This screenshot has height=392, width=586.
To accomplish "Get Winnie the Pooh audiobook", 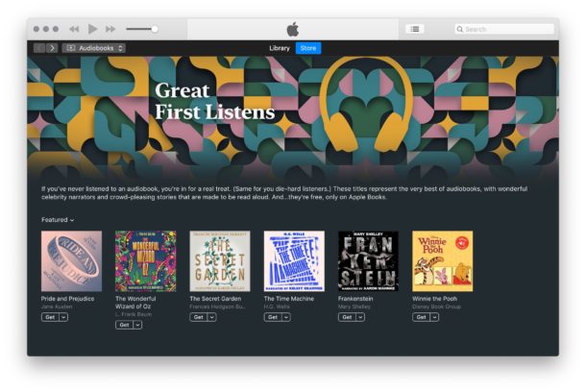I will pyautogui.click(x=421, y=317).
